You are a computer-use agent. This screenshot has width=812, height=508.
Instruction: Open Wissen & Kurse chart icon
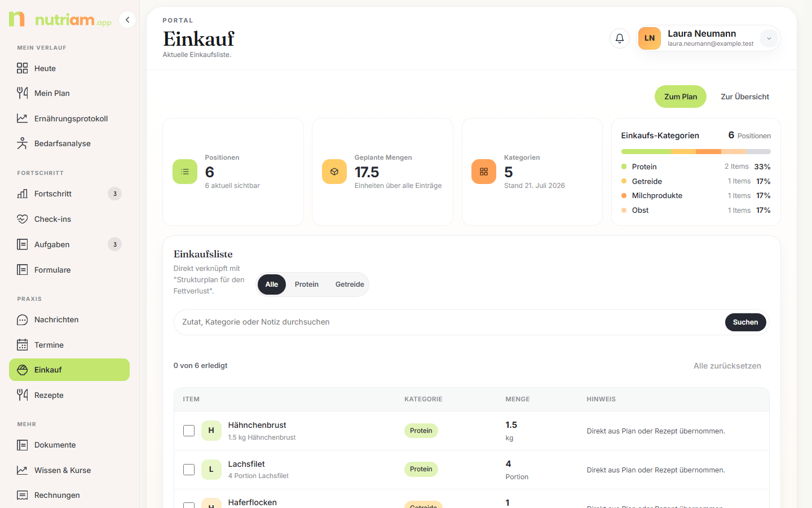click(x=22, y=470)
